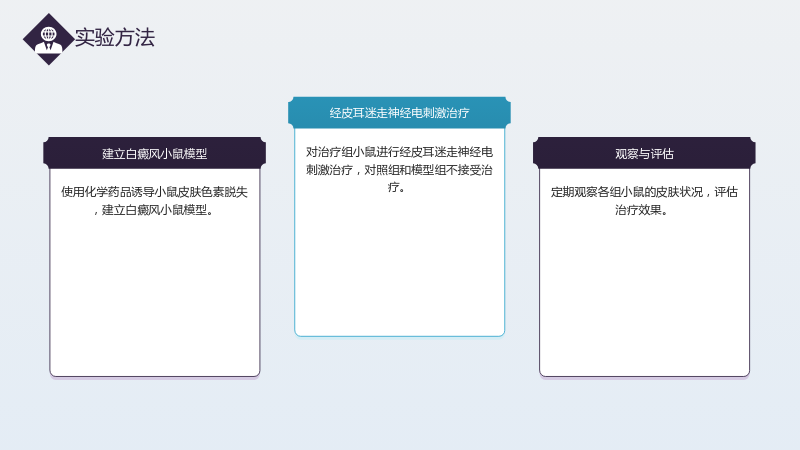This screenshot has width=800, height=450.
Task: Select the 实验方法 slide title
Action: (x=114, y=38)
